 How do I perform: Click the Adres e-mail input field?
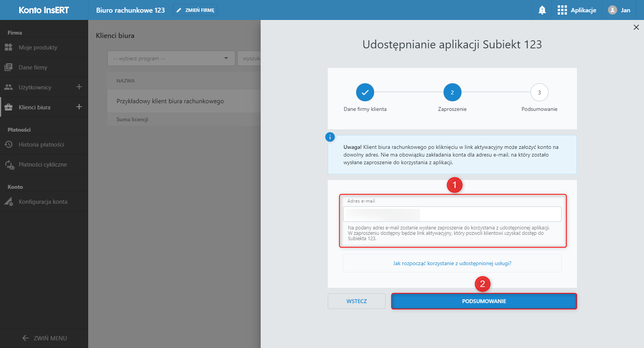452,214
